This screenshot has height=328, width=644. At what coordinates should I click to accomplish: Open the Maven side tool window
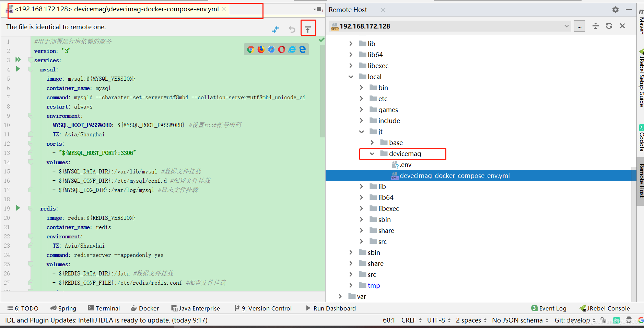pyautogui.click(x=641, y=21)
